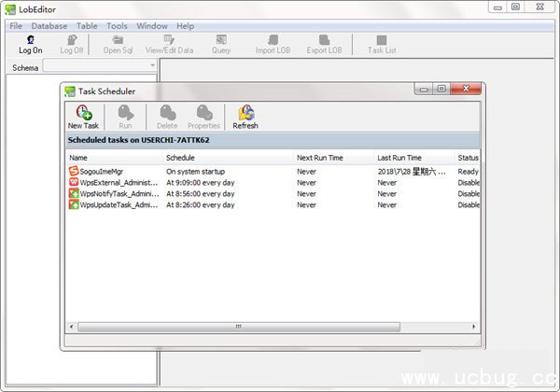Click the View/Edit Data toolbar icon
This screenshot has height=392, width=560.
click(169, 39)
